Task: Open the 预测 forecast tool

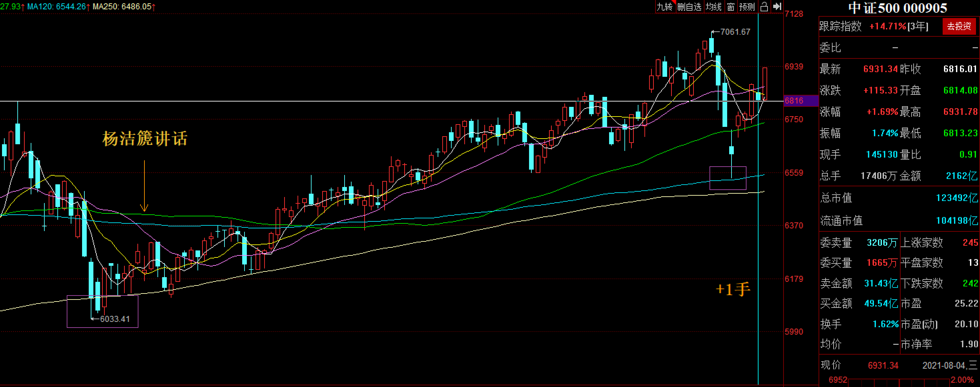Action: pos(747,6)
